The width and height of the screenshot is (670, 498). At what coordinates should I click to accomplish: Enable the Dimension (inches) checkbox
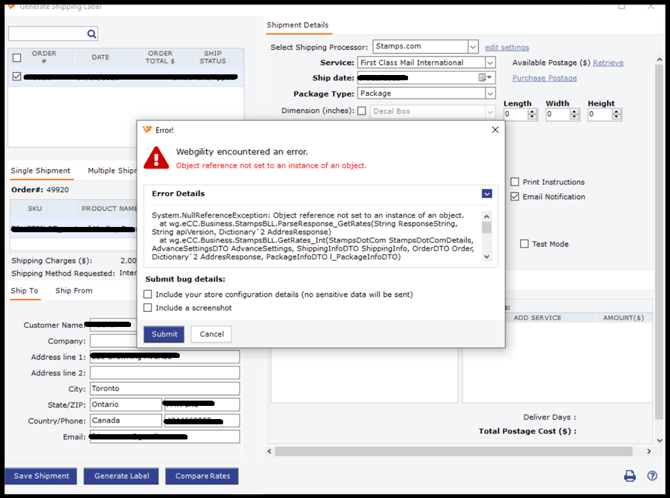361,111
